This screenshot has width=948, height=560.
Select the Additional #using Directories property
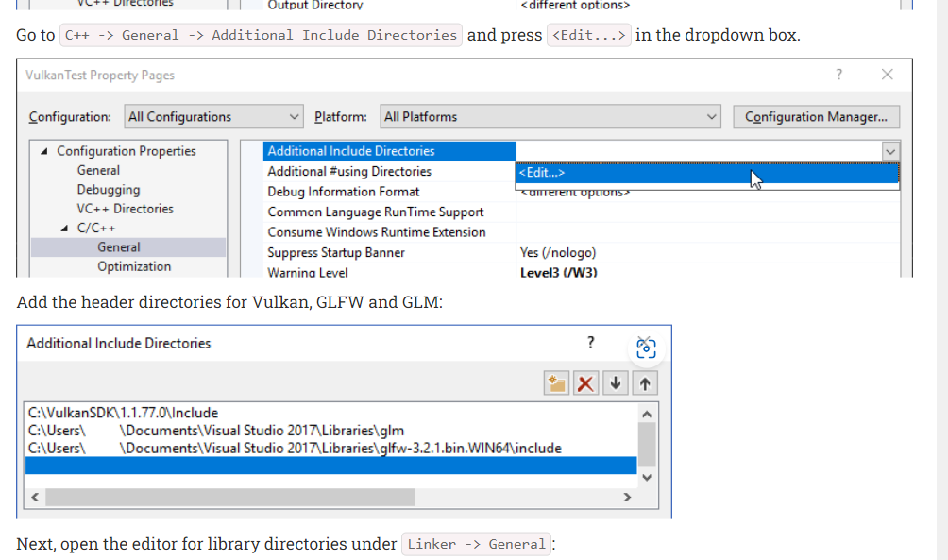[349, 172]
